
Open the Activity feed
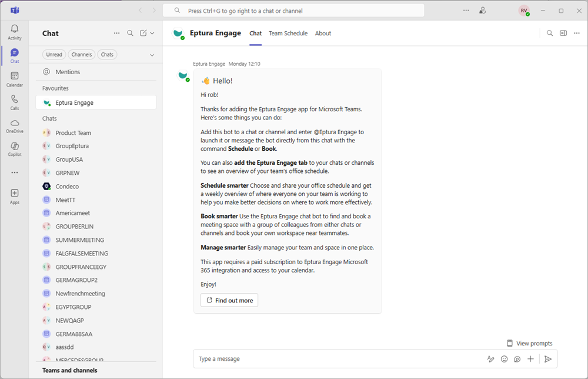15,32
